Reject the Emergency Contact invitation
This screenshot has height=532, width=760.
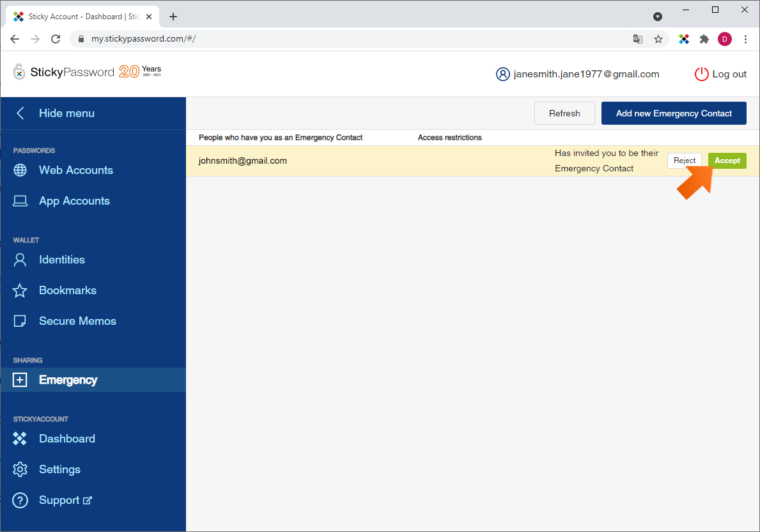tap(684, 160)
